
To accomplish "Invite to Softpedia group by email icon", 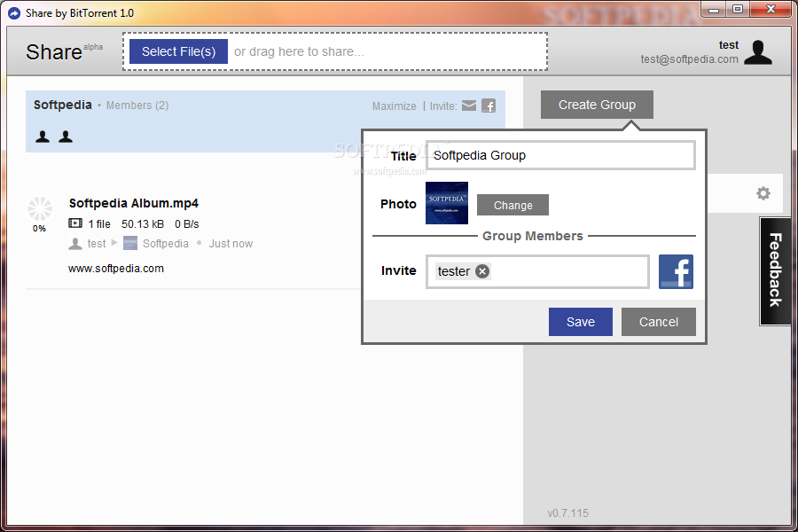I will 469,106.
